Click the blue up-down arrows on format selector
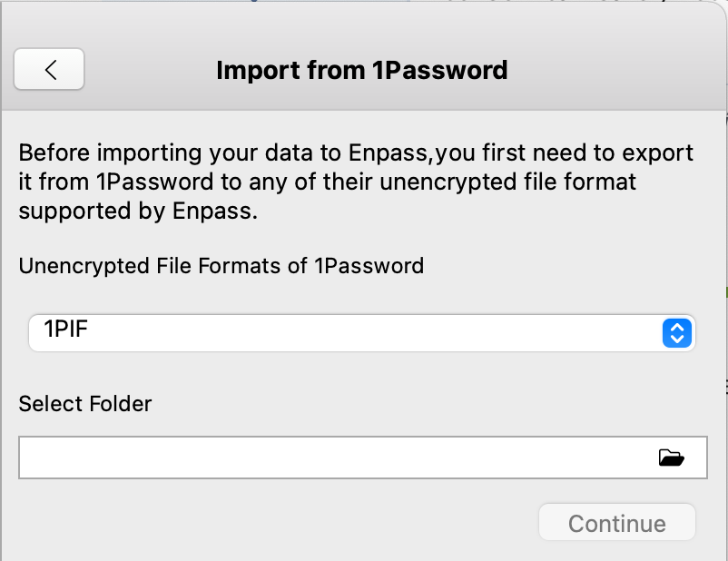Viewport: 728px width, 561px height. tap(676, 333)
